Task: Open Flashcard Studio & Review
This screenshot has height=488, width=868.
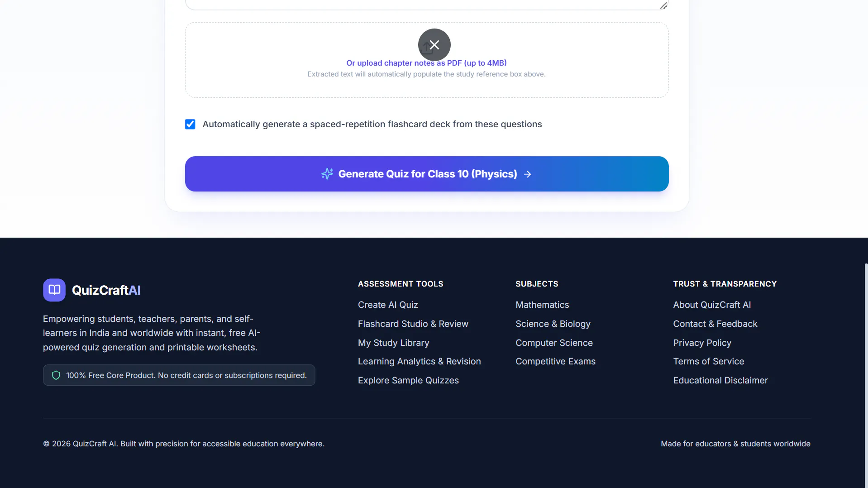Action: click(413, 324)
